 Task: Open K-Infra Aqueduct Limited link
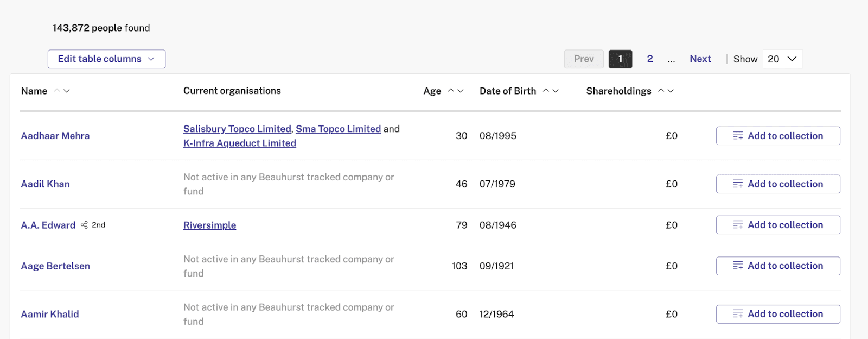pyautogui.click(x=240, y=143)
